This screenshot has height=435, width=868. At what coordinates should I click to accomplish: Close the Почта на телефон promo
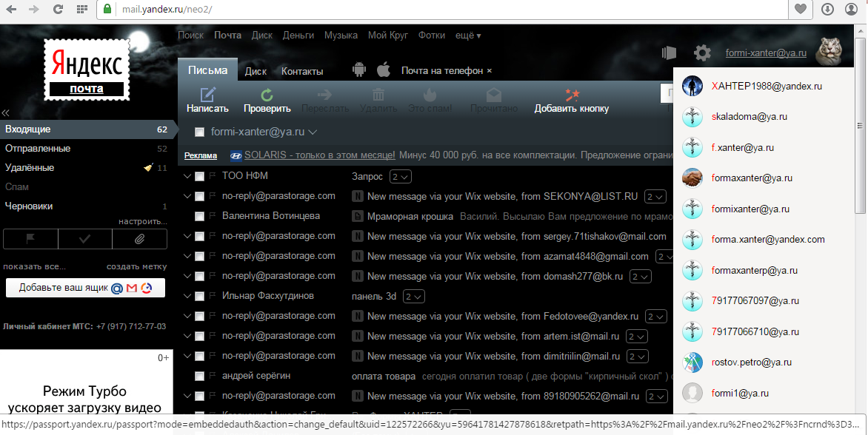(x=489, y=71)
